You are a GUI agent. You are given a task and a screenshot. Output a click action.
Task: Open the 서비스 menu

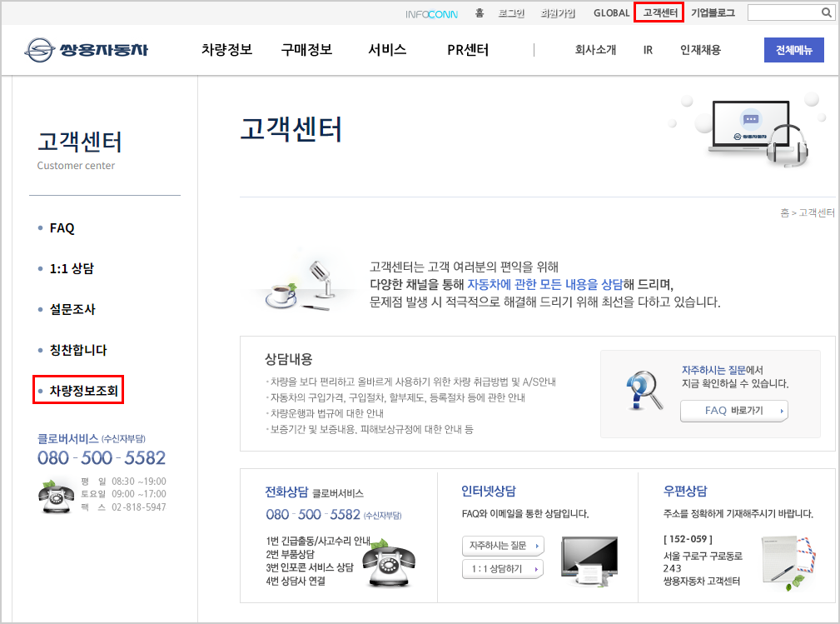tap(385, 50)
